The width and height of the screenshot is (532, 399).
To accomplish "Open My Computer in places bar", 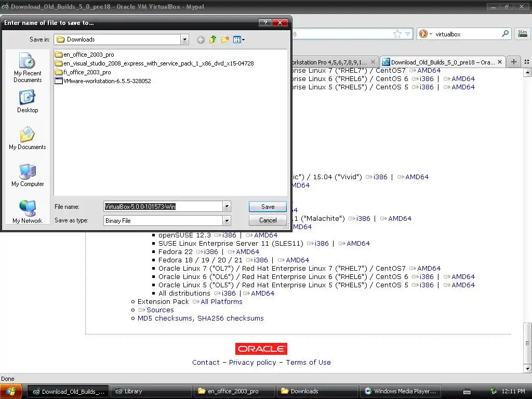I will (28, 176).
